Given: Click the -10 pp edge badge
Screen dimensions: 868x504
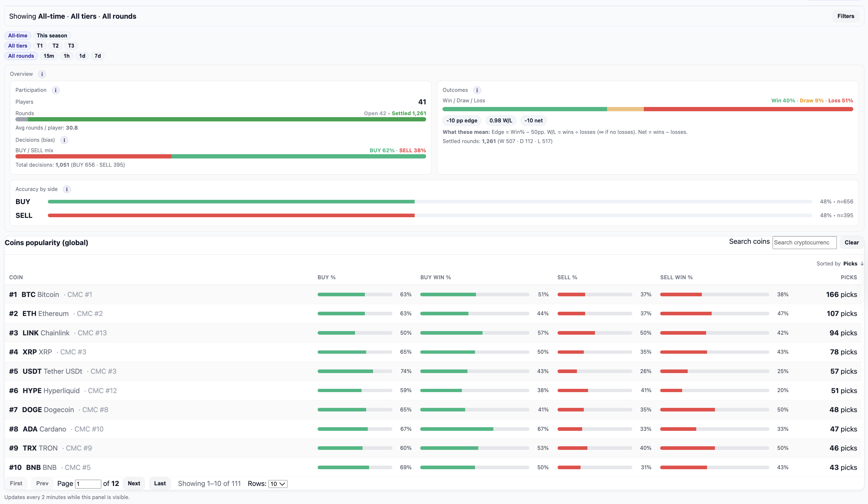Looking at the screenshot, I should tap(462, 120).
